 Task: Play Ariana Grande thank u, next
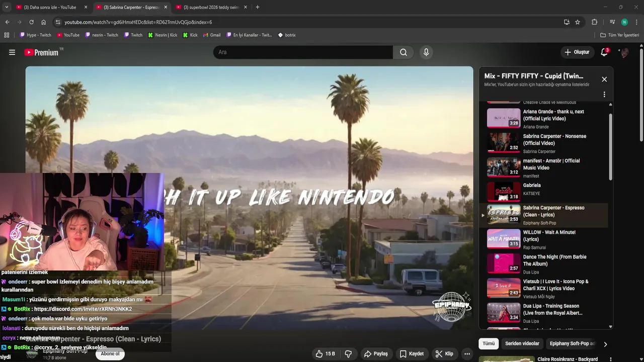[x=543, y=119]
